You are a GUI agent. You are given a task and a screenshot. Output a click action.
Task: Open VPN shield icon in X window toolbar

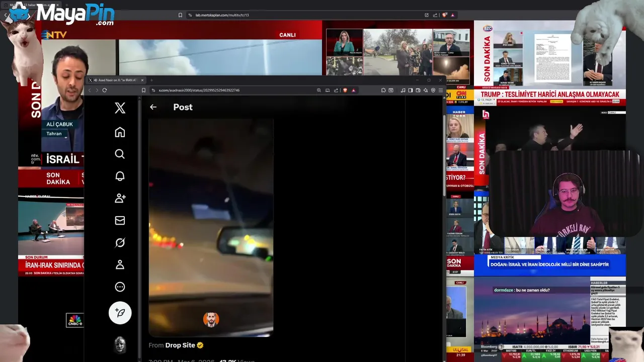433,90
